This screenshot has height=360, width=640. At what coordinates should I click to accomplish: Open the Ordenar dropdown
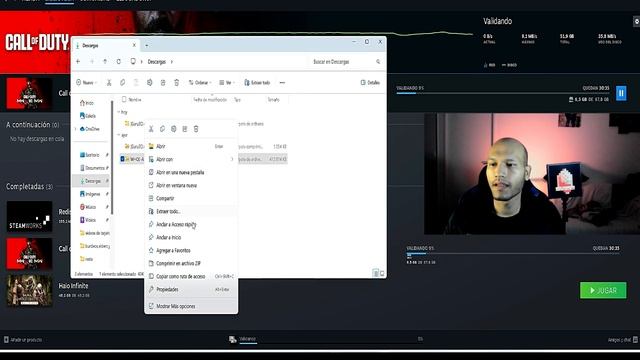(x=200, y=82)
